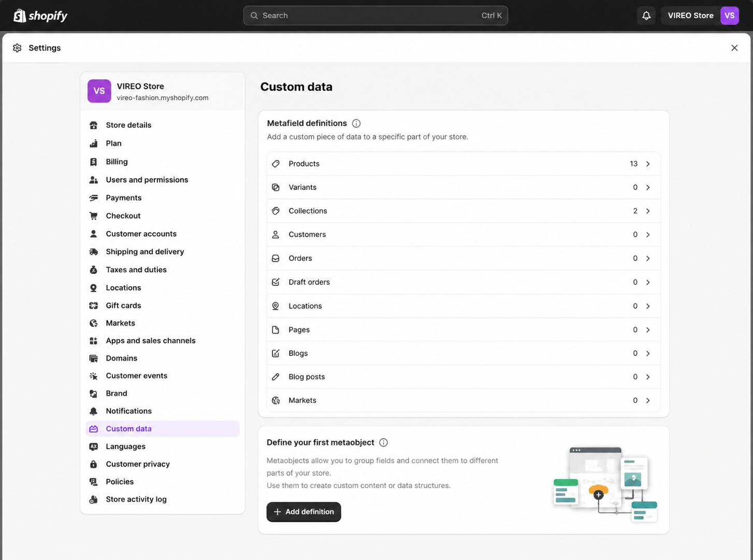Viewport: 753px width, 560px height.
Task: Click the Blog posts pencil icon
Action: [x=276, y=377]
